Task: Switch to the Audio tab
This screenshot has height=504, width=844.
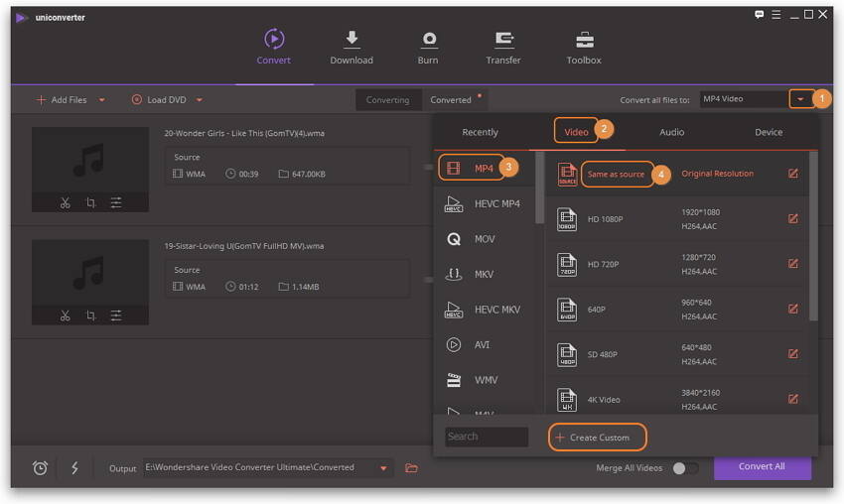Action: point(672,132)
